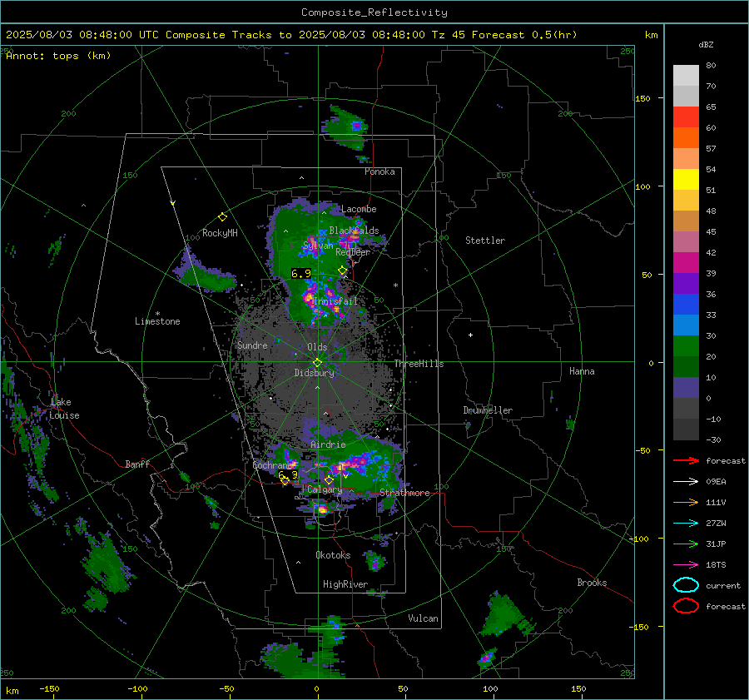Click the Vulcan town label

click(423, 618)
